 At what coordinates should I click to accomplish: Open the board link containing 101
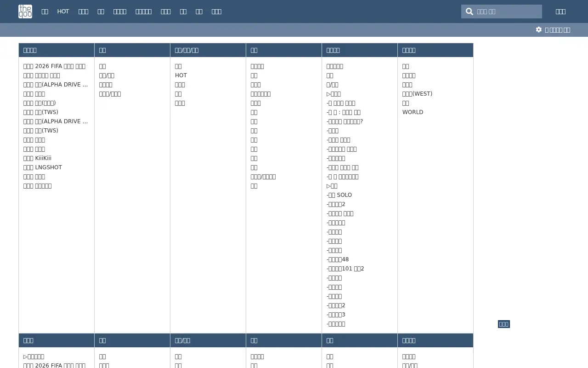pos(345,269)
